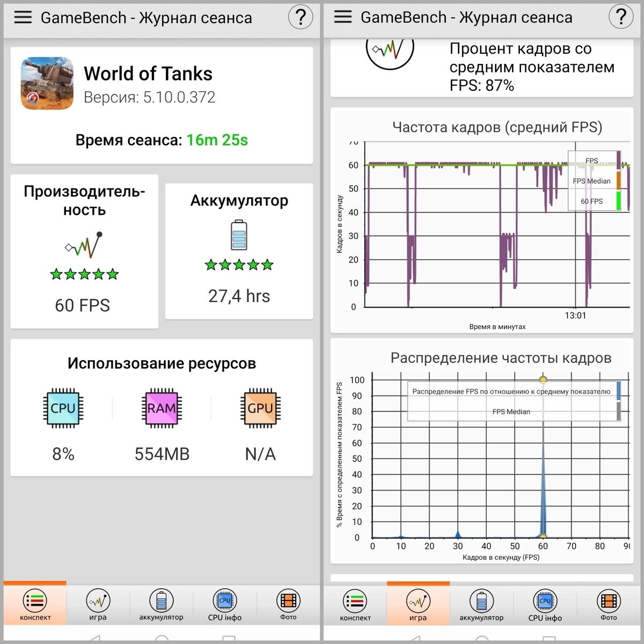This screenshot has height=644, width=644.
Task: Tap the green 60 FPS legend swatch
Action: [x=618, y=201]
